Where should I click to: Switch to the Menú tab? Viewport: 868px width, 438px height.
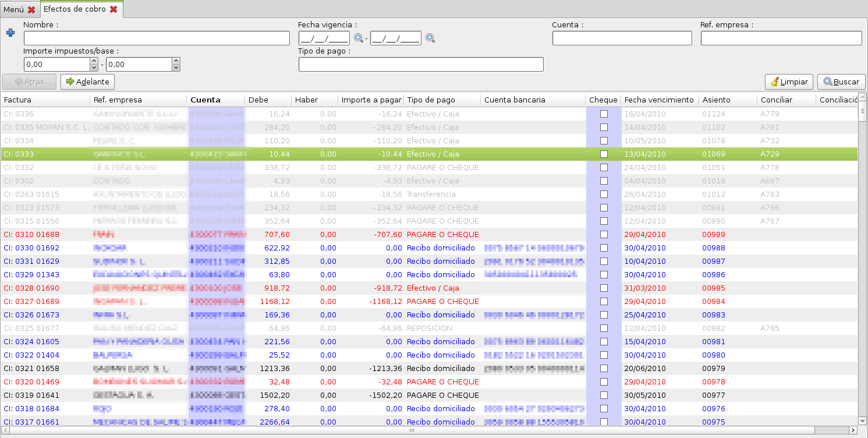click(14, 9)
